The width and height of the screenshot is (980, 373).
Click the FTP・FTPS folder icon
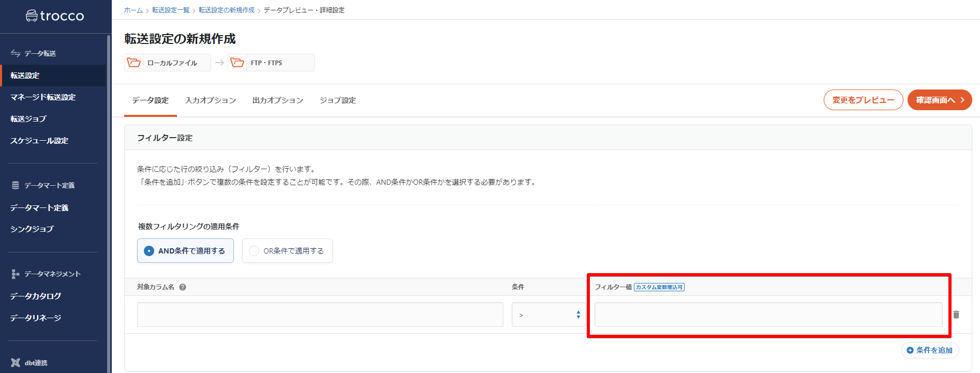click(237, 63)
